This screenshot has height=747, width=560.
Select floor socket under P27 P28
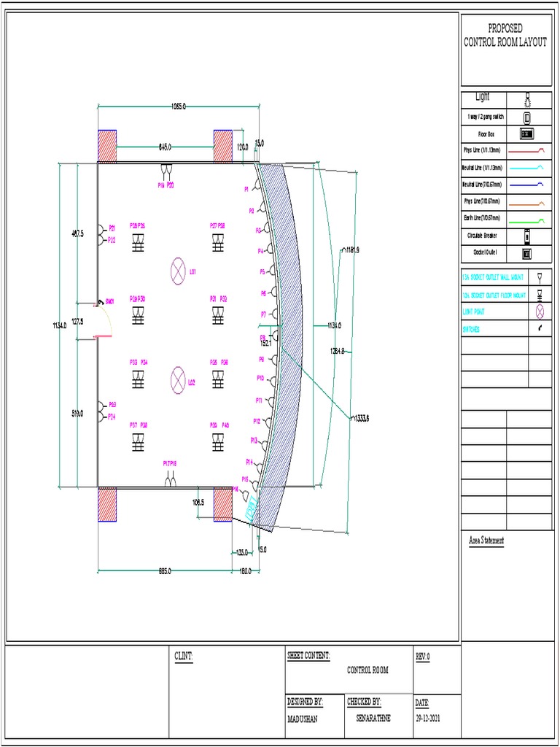click(x=217, y=242)
